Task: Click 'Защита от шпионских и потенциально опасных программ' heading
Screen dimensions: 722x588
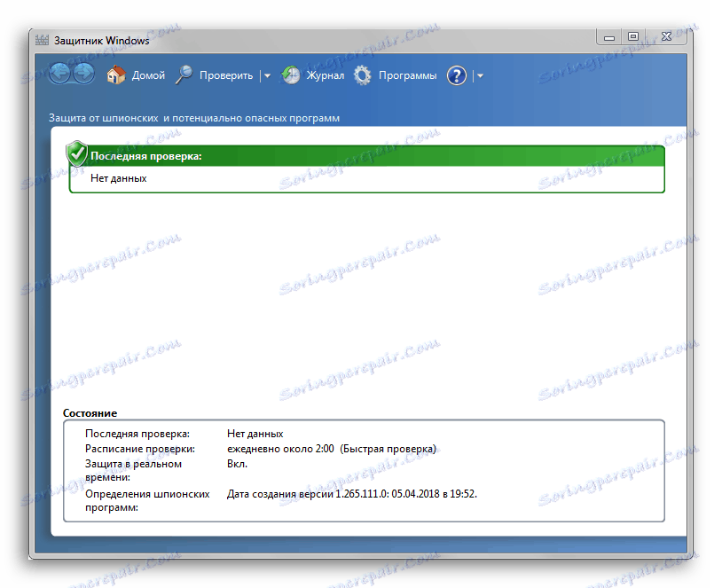Action: click(194, 118)
